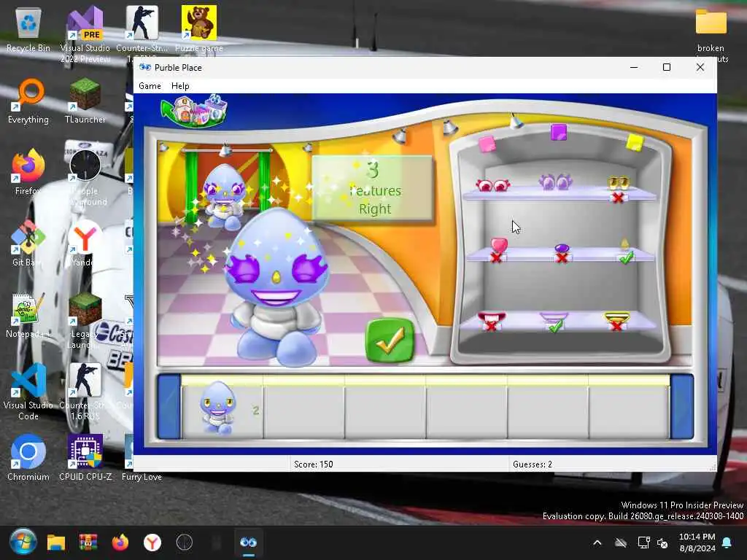Click the green checkmark submit button
The height and width of the screenshot is (560, 747).
click(x=390, y=340)
